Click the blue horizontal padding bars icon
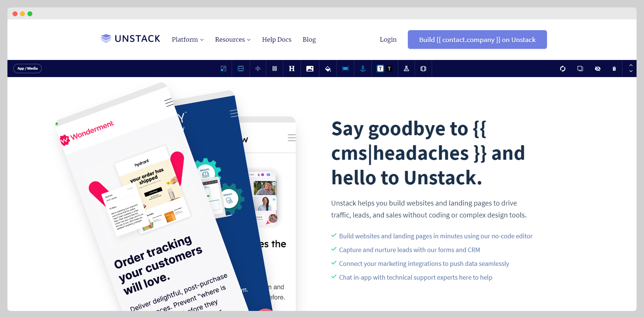The width and height of the screenshot is (644, 318). [345, 69]
